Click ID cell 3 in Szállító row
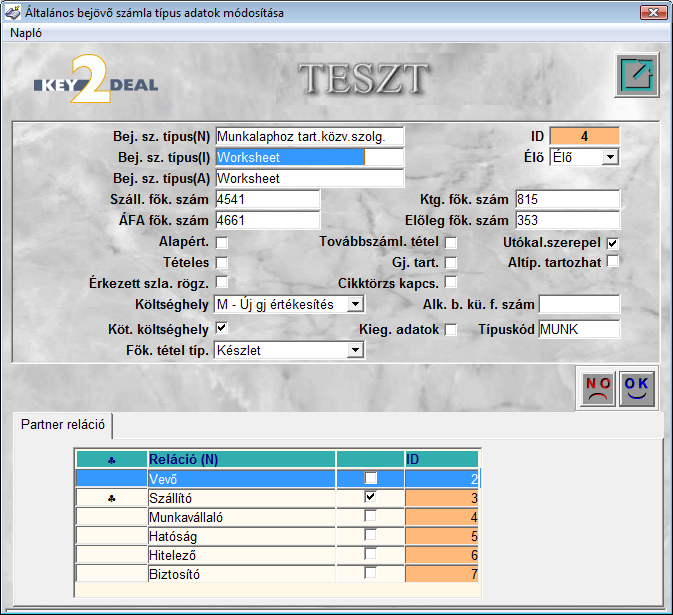This screenshot has width=673, height=615. [442, 498]
